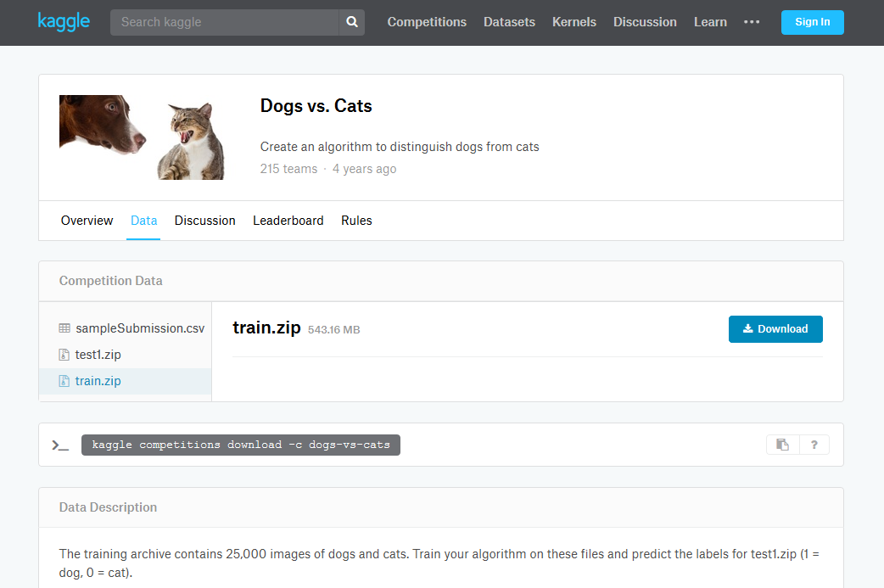Click the sampleSubmission.csv table icon
This screenshot has width=884, height=588.
pos(64,328)
